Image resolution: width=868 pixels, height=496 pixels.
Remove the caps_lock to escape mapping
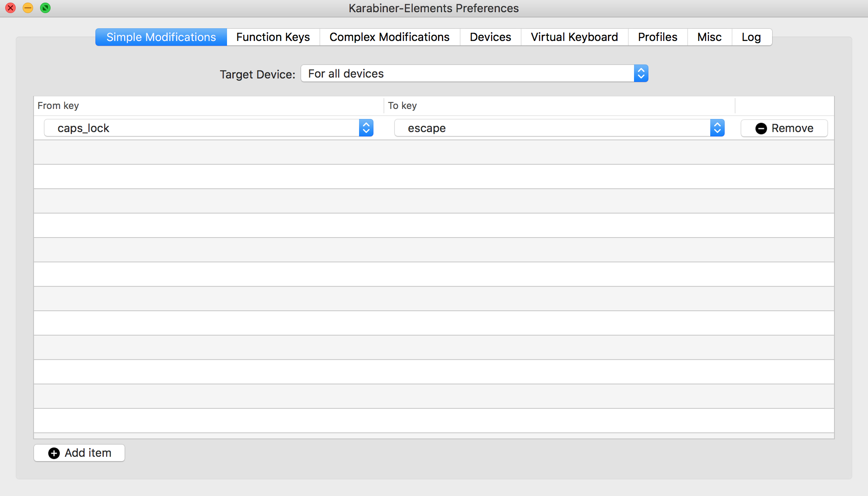(x=783, y=128)
